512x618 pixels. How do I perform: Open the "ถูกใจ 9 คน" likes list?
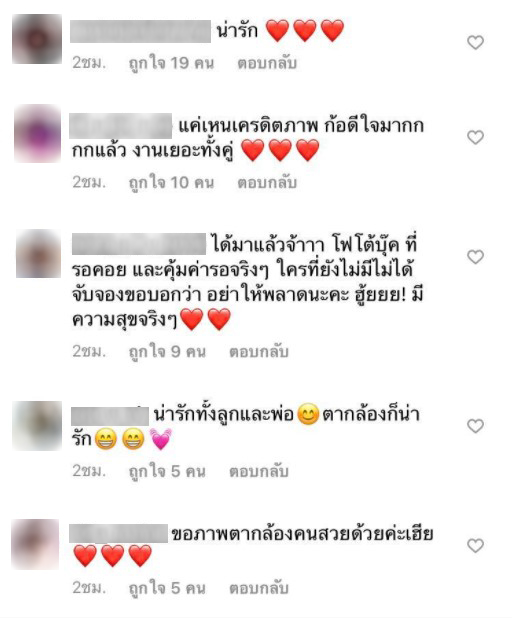(168, 352)
